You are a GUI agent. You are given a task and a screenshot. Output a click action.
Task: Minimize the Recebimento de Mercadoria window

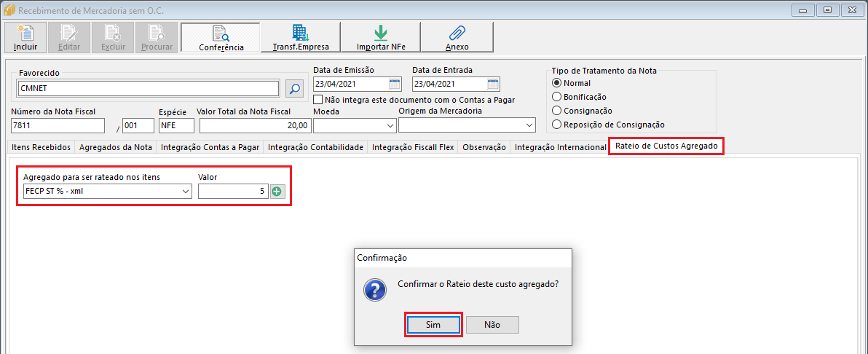tap(802, 10)
